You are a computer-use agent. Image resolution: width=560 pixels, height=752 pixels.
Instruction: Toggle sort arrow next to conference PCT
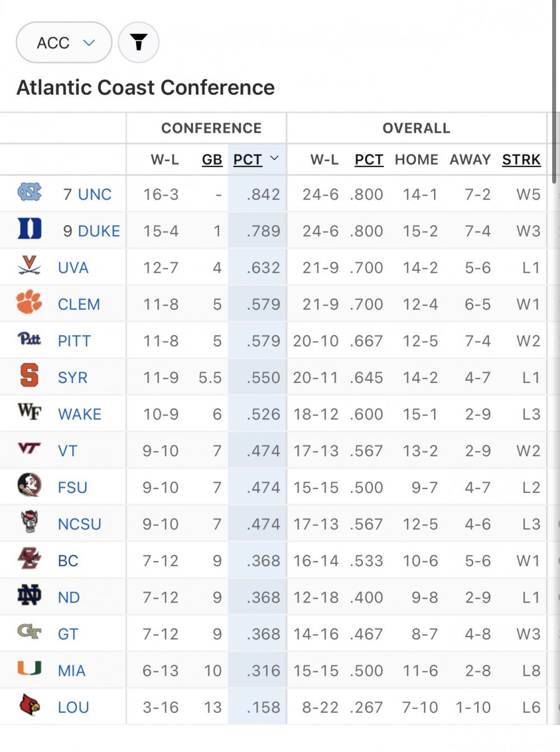point(274,158)
